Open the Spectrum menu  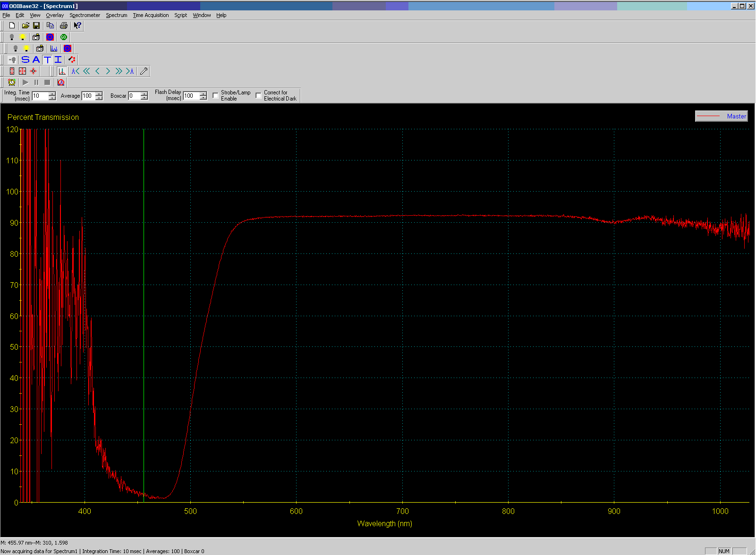(117, 15)
